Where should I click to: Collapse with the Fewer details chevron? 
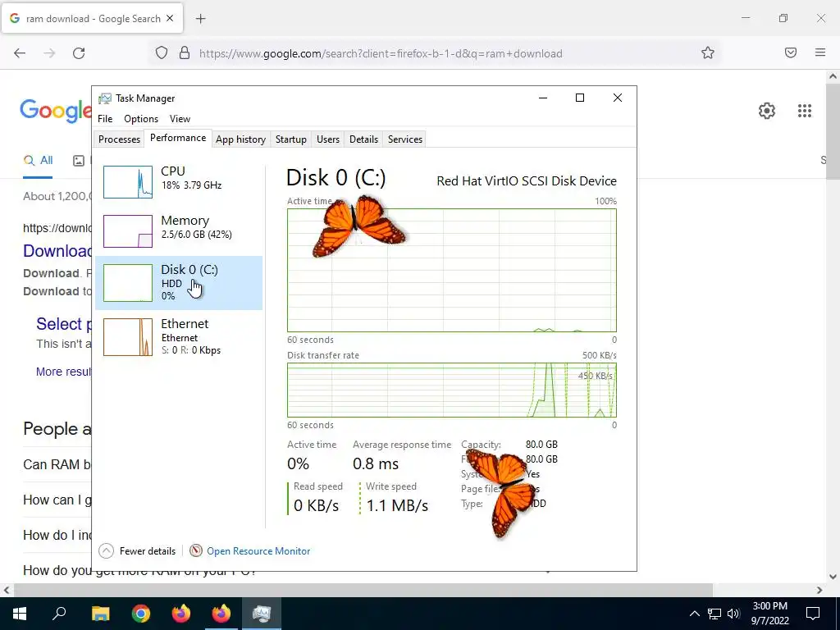[106, 550]
